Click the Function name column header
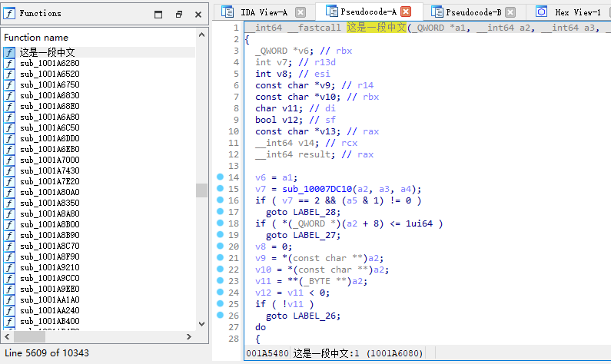This screenshot has height=364, width=611. click(x=36, y=37)
